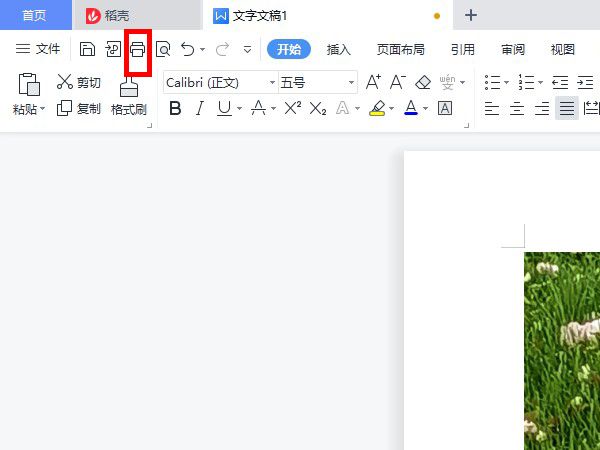Click the Undo arrow

tap(188, 49)
